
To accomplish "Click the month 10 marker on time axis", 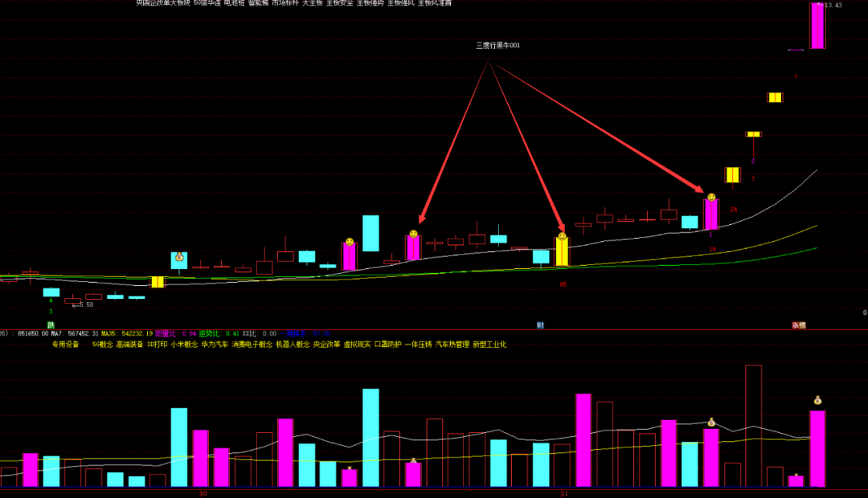I will click(x=203, y=493).
